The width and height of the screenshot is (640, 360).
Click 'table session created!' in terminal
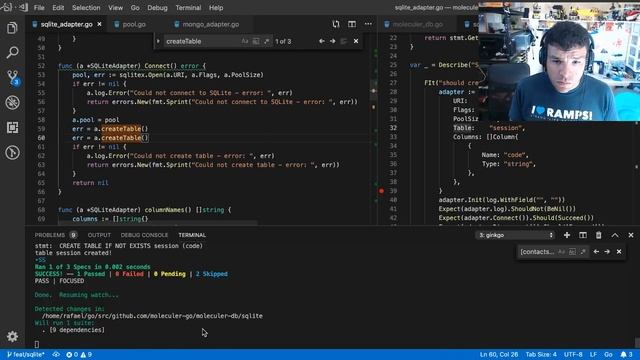coord(73,253)
